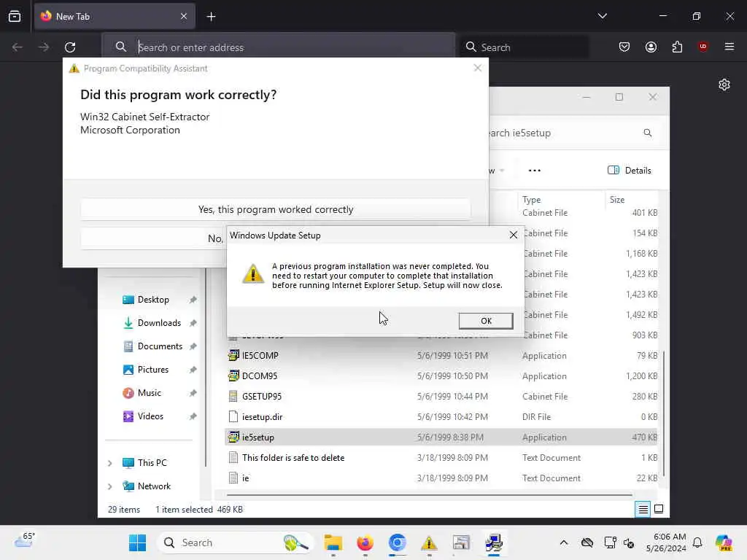This screenshot has height=560, width=747.
Task: Open Firefox account icon
Action: coord(651,47)
